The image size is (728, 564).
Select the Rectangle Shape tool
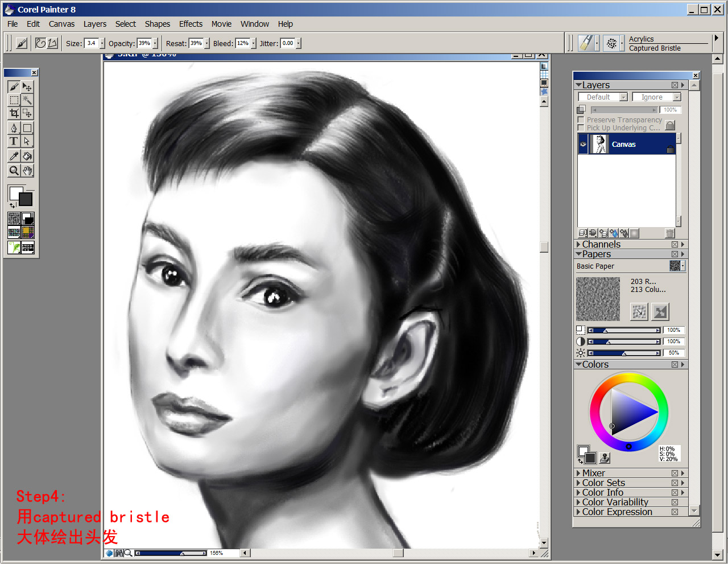[27, 127]
